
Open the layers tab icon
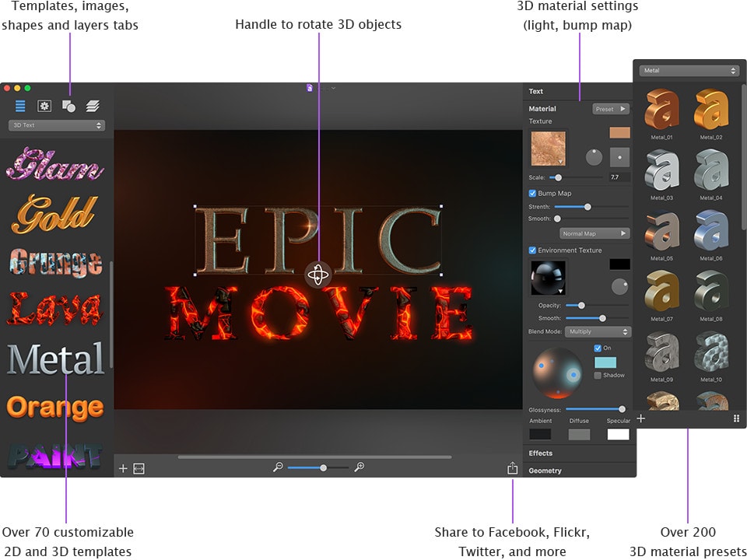pyautogui.click(x=93, y=106)
